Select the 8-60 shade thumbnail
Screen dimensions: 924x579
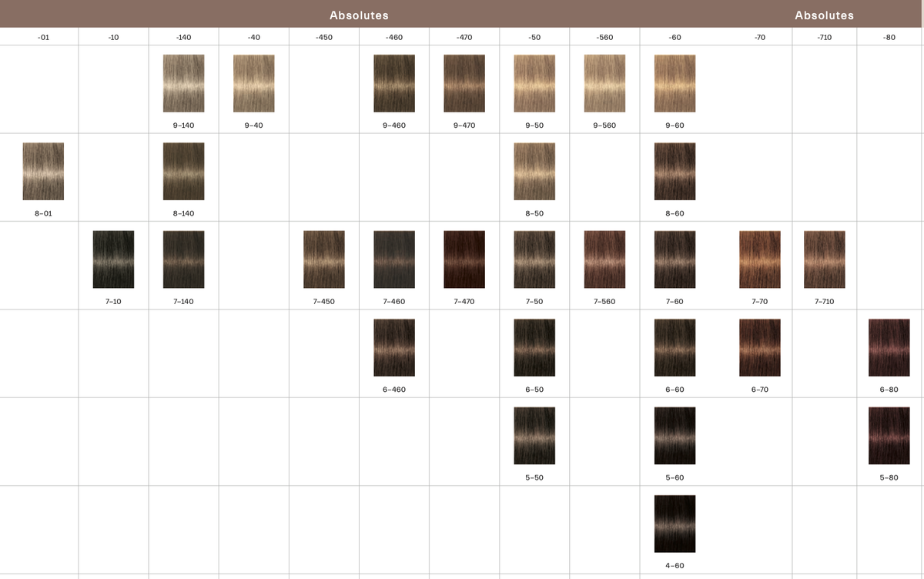coord(675,171)
